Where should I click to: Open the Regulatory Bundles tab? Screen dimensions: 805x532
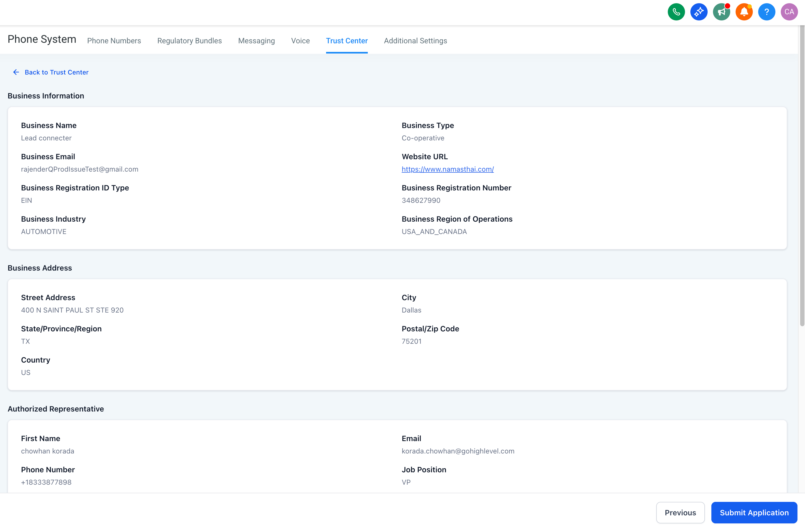(189, 41)
